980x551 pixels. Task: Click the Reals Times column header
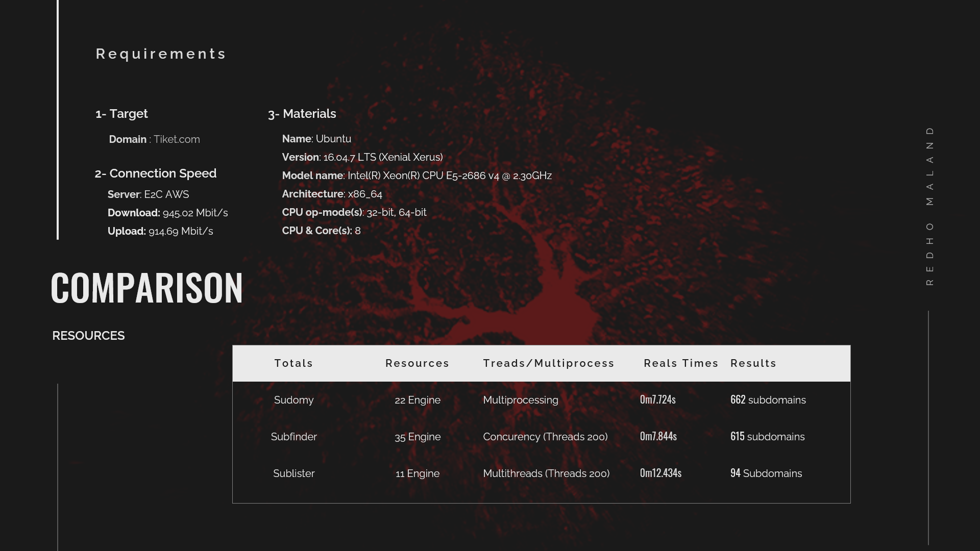pyautogui.click(x=681, y=363)
